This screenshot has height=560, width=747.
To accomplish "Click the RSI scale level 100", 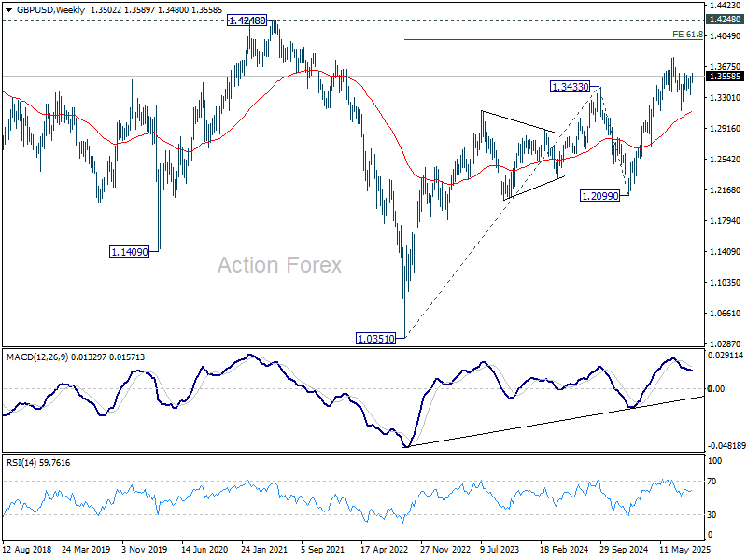I will (715, 461).
